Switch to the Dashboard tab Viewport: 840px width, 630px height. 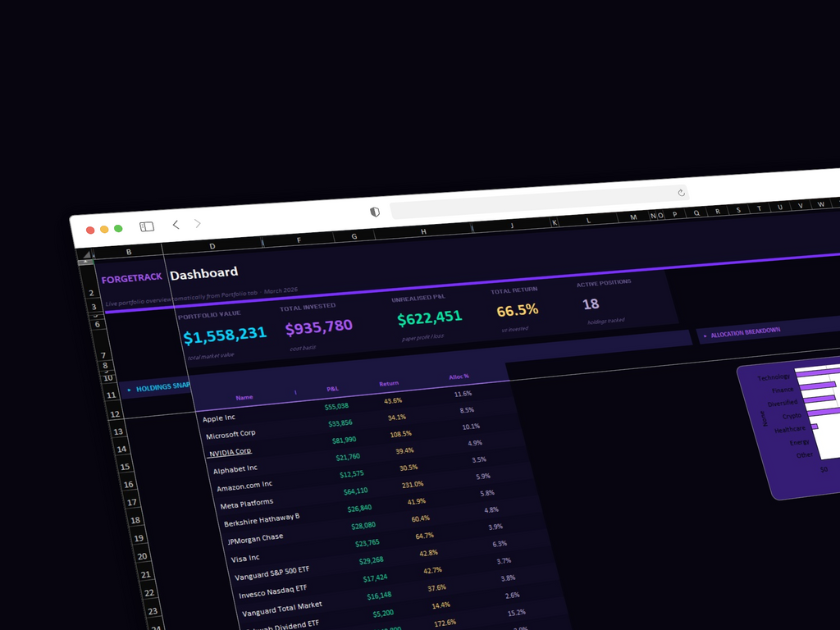click(203, 273)
